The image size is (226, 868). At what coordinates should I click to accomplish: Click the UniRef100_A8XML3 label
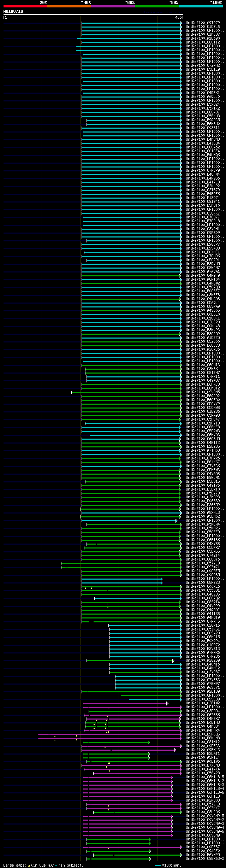click(203, 512)
